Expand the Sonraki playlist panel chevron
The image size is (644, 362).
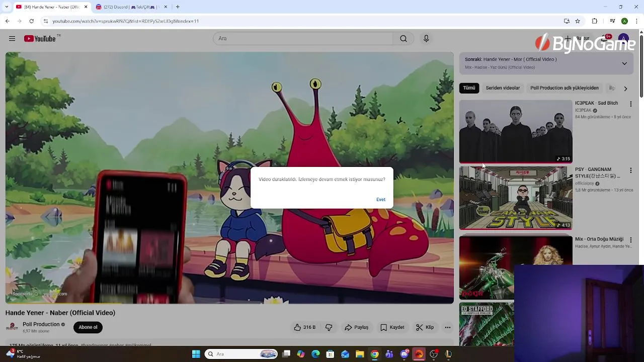tap(624, 63)
